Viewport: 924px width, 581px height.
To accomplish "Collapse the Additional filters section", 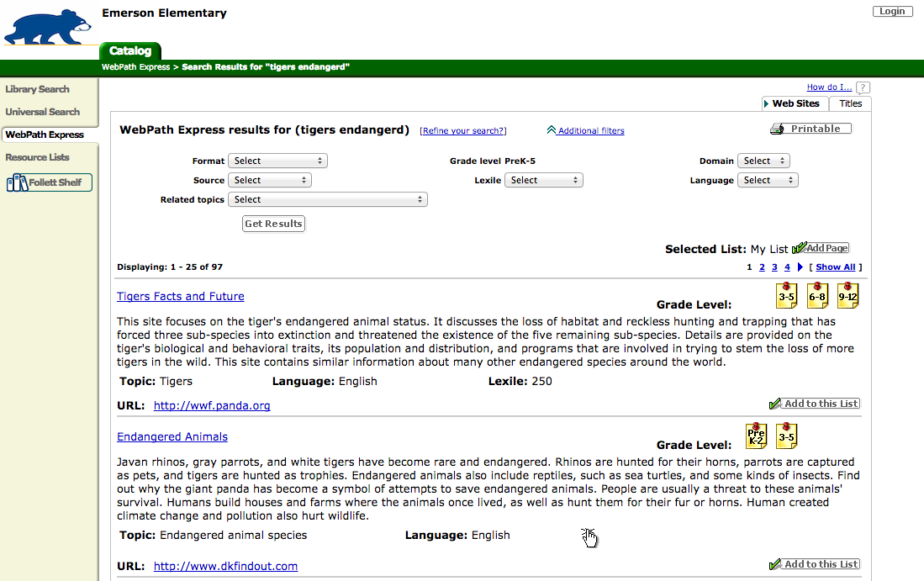I will click(585, 130).
